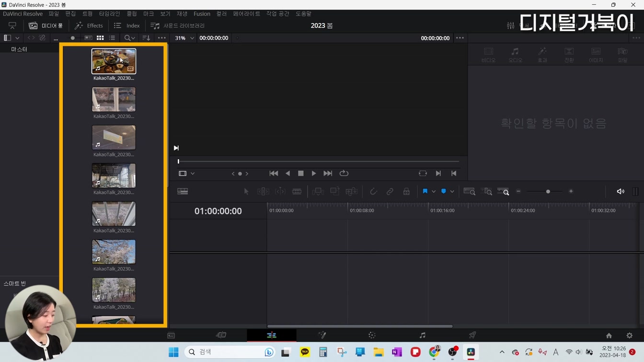Open Project Manager home icon
This screenshot has height=362, width=644.
609,336
